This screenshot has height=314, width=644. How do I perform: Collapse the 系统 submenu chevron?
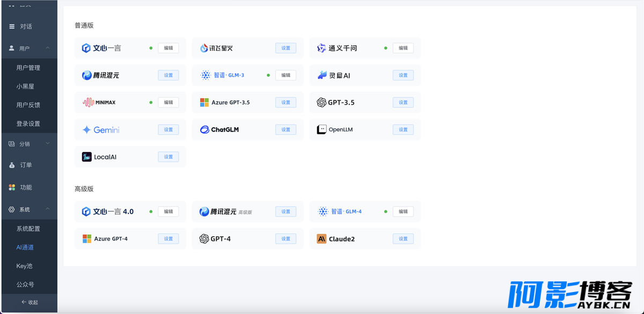(x=48, y=209)
